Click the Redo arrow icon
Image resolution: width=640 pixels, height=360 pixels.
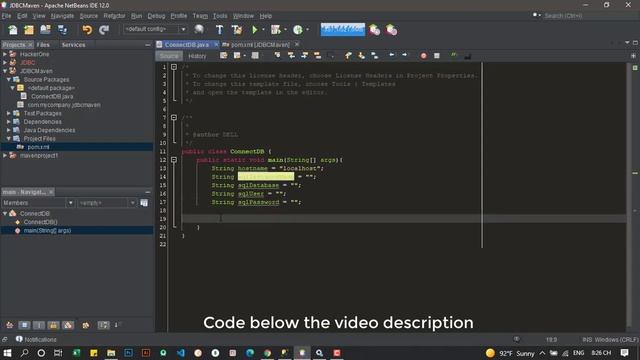click(104, 29)
